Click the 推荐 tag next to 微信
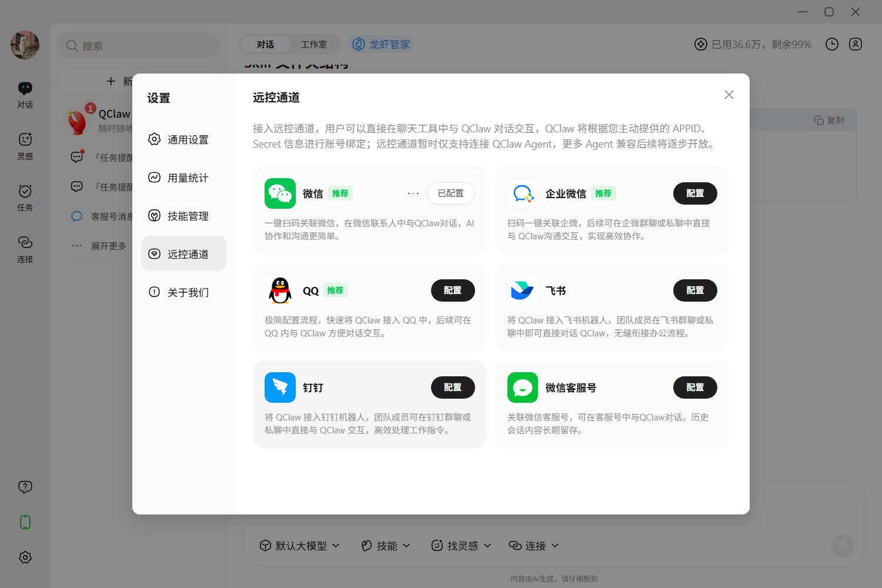 tap(340, 193)
